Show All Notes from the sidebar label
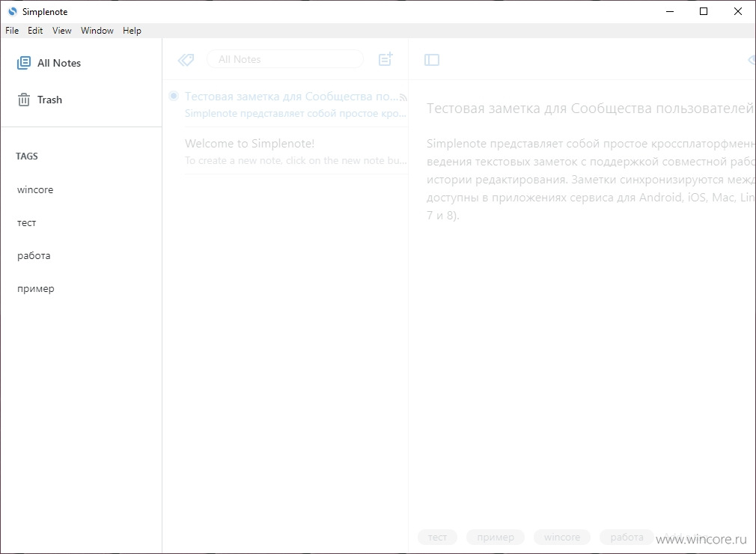756x554 pixels. coord(59,63)
